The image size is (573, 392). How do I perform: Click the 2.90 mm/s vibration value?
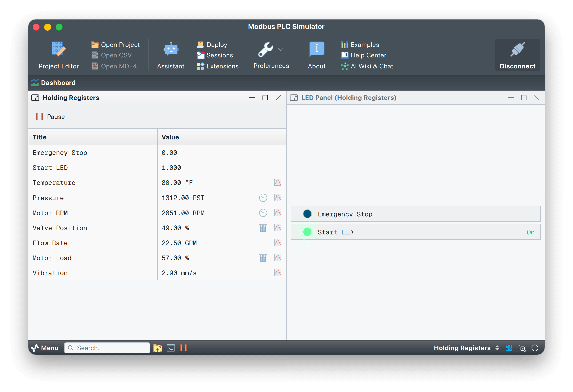(179, 273)
